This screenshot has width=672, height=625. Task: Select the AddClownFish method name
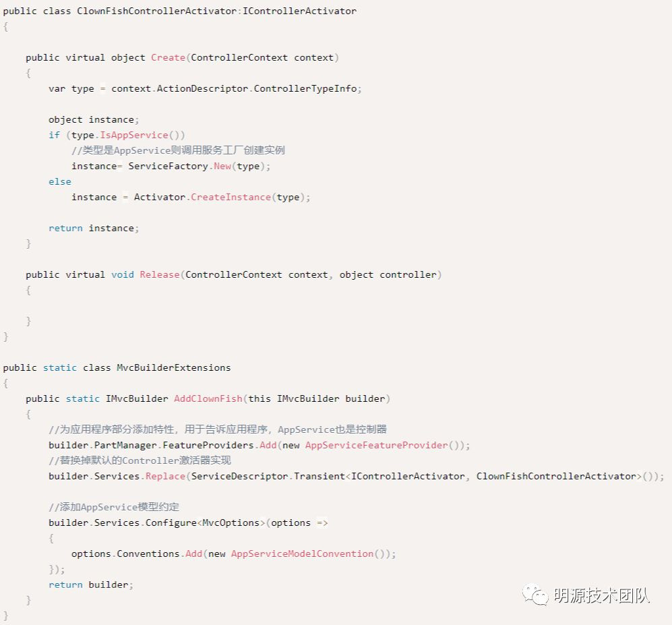point(208,398)
